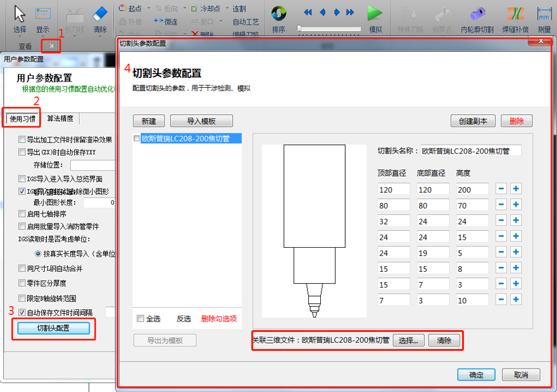Enable the 启用七轴排序 checkbox
The height and width of the screenshot is (392, 557).
click(23, 214)
